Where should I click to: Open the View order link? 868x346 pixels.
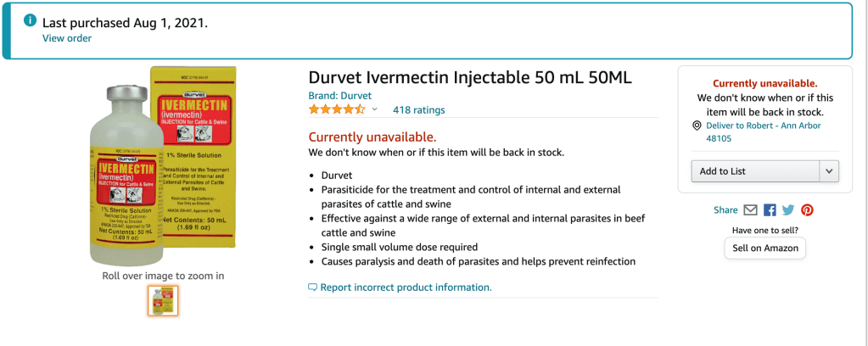point(67,38)
